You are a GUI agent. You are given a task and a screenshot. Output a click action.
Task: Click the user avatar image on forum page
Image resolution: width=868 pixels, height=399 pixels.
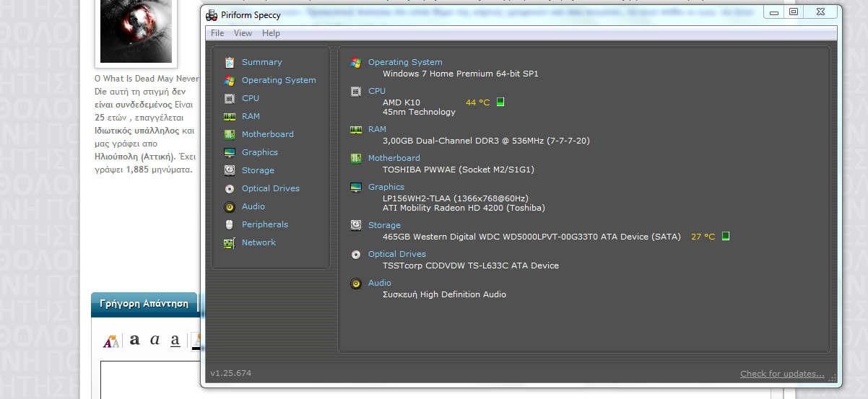pos(136,31)
